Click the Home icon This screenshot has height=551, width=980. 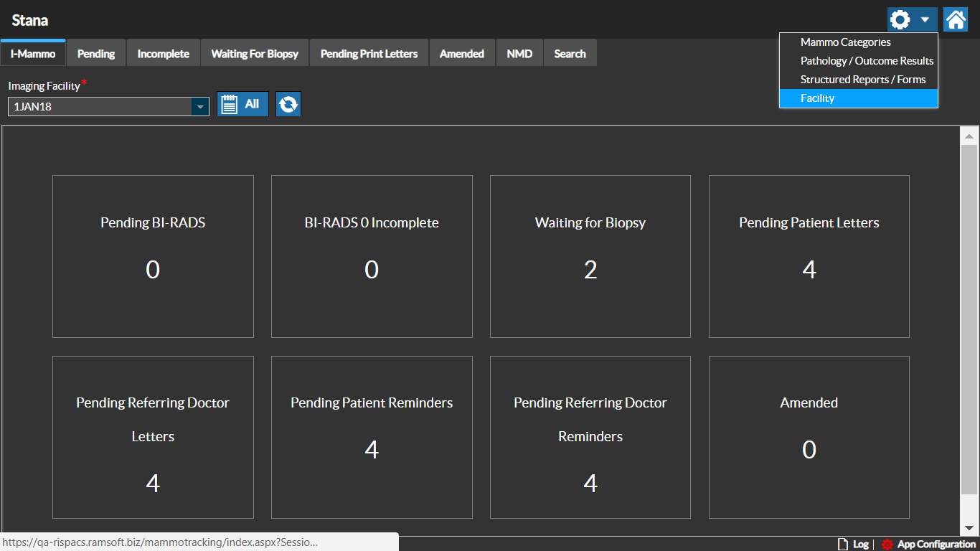(x=956, y=19)
